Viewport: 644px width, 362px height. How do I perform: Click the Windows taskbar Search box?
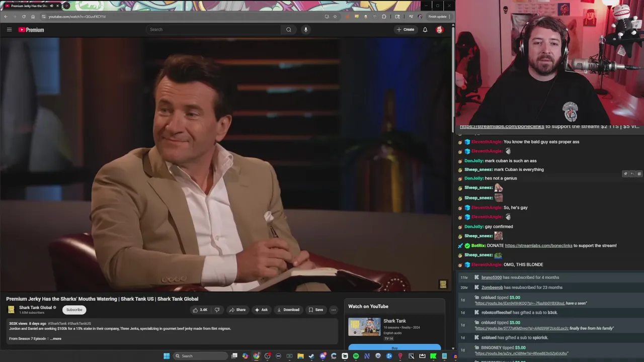pyautogui.click(x=200, y=356)
